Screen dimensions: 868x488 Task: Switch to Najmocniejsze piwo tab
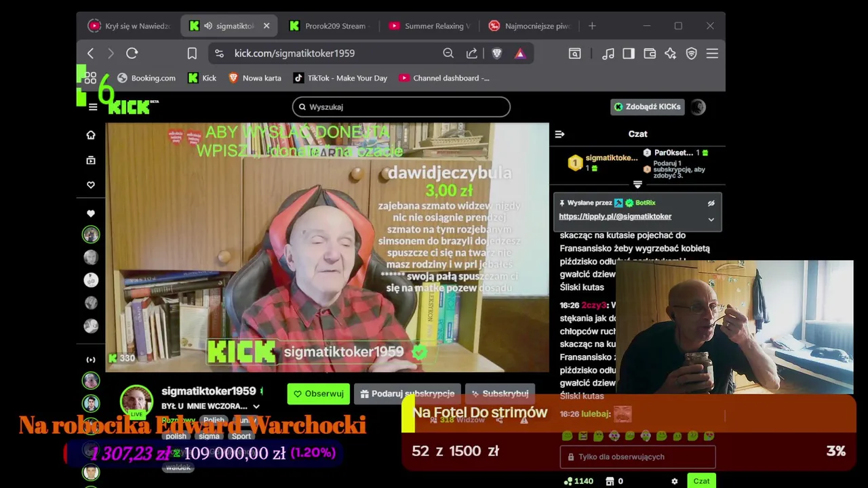[x=530, y=26]
